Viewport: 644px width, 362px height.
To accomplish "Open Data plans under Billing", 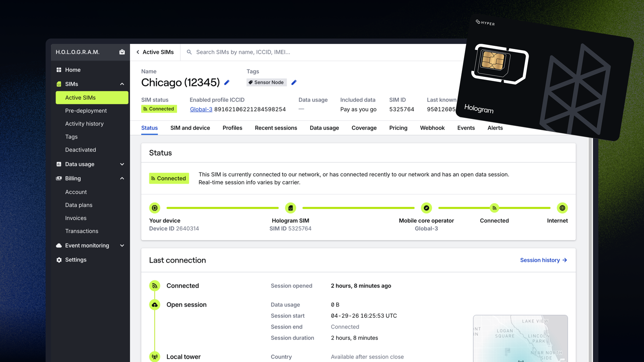I will pyautogui.click(x=78, y=205).
